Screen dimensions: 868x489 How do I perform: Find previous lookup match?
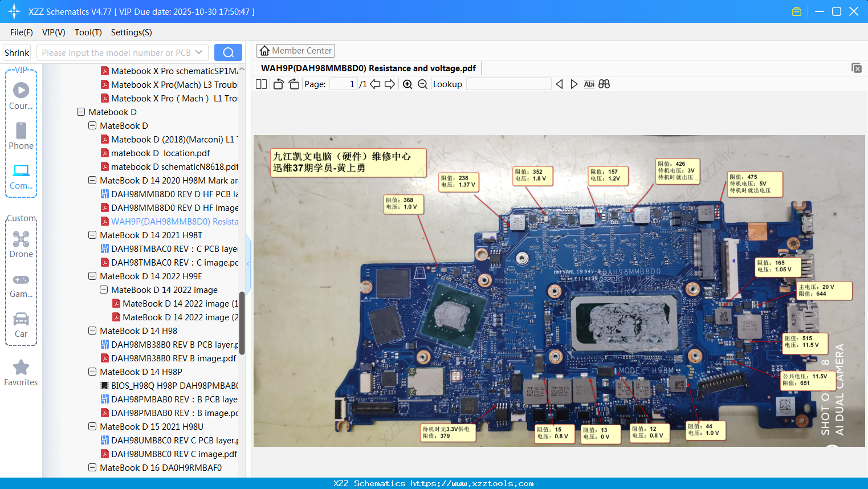point(559,84)
